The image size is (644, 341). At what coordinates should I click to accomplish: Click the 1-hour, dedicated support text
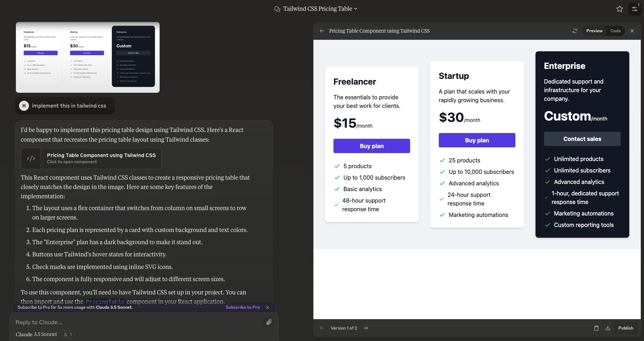[585, 198]
